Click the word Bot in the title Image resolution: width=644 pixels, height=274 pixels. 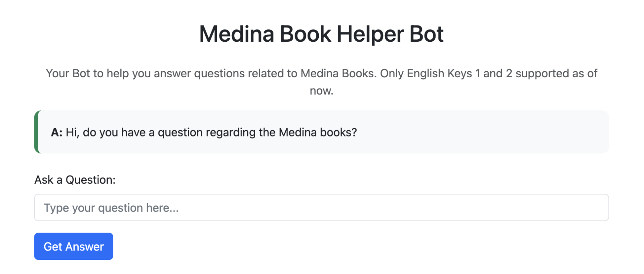click(426, 34)
